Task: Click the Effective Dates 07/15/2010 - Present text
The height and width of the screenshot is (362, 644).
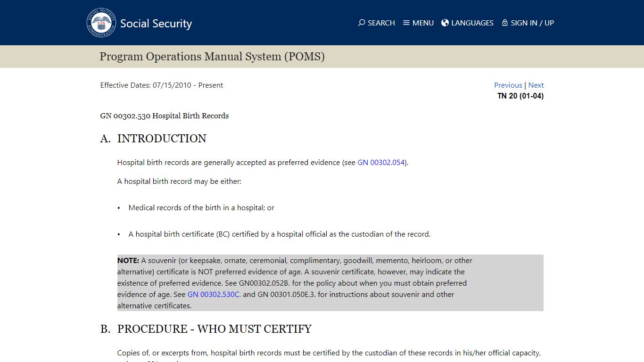Action: click(162, 85)
